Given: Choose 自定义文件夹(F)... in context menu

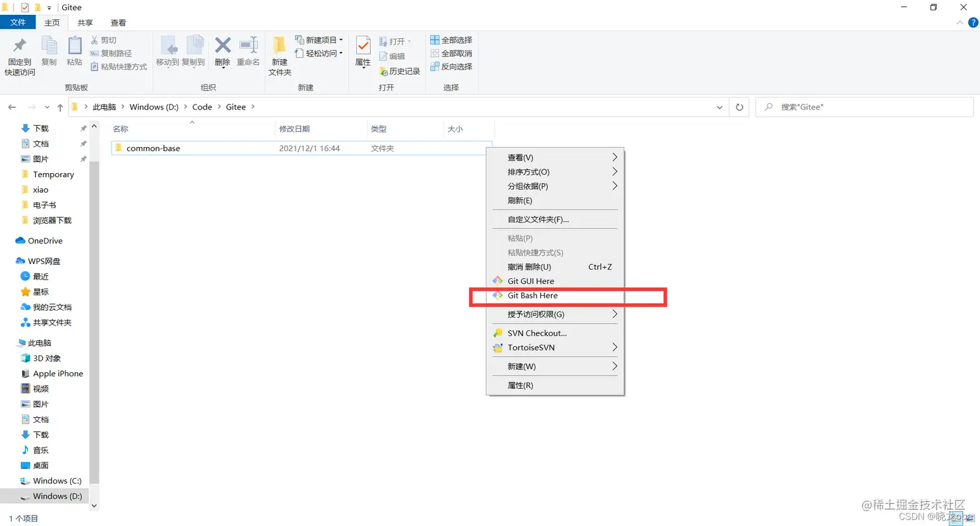Looking at the screenshot, I should coord(555,219).
